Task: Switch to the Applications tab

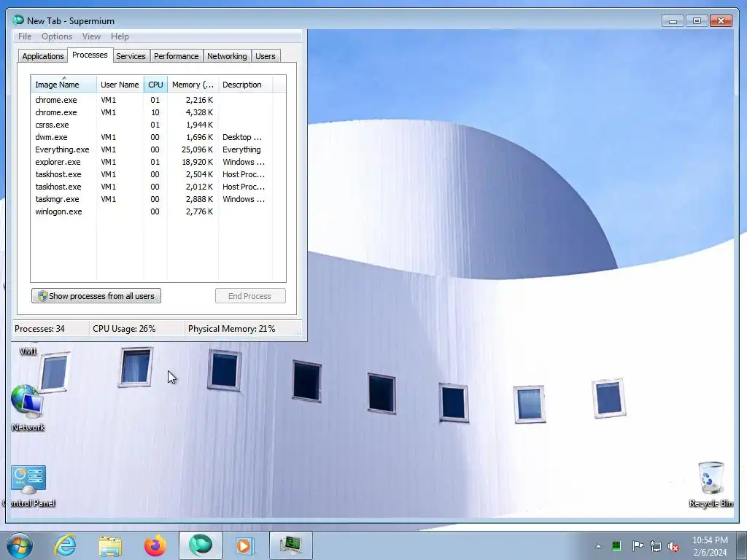Action: pyautogui.click(x=43, y=56)
